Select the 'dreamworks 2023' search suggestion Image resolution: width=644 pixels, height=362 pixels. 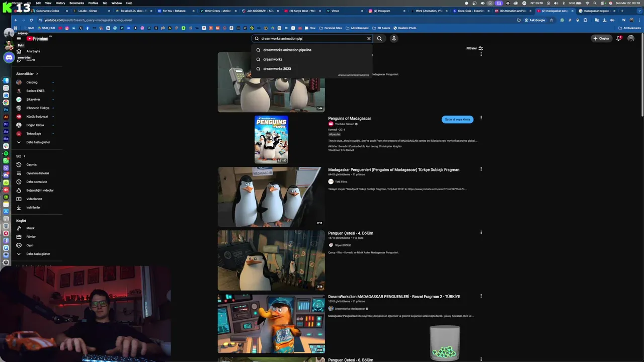click(x=312, y=69)
